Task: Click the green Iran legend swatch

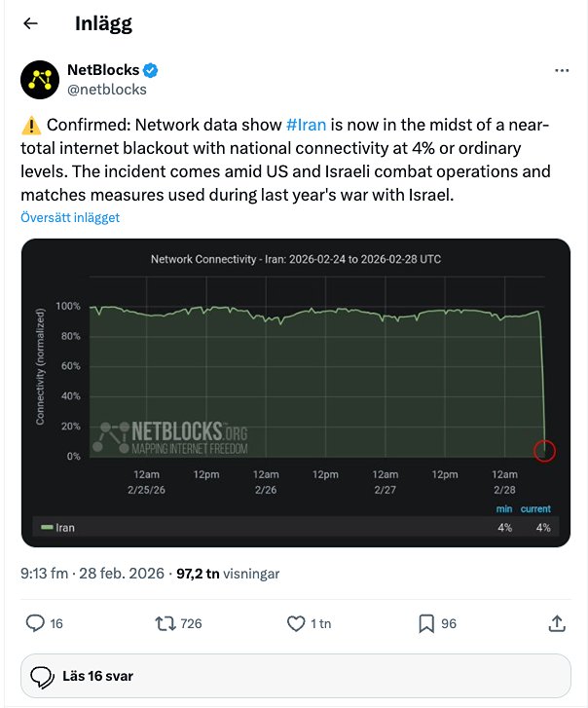Action: 45,528
